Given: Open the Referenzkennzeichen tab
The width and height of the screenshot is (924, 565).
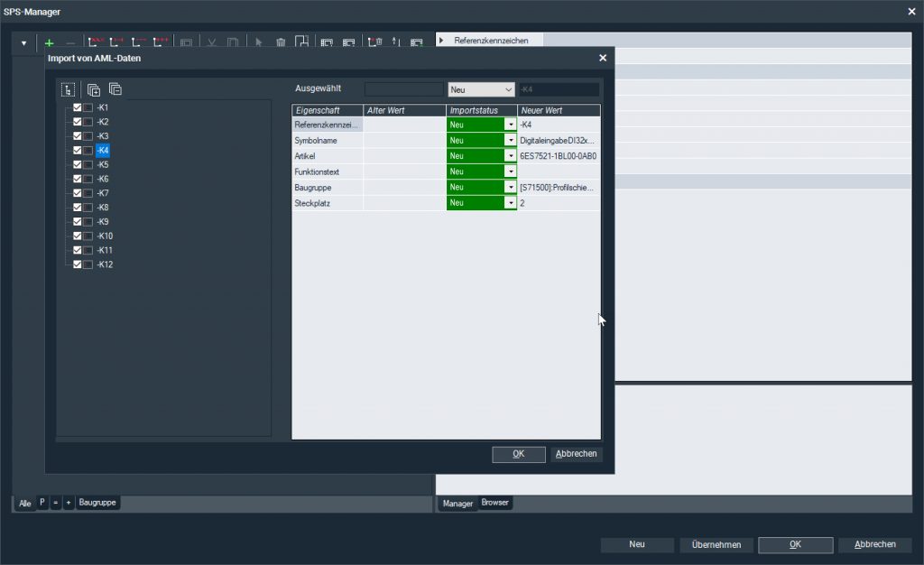Looking at the screenshot, I should [x=489, y=40].
